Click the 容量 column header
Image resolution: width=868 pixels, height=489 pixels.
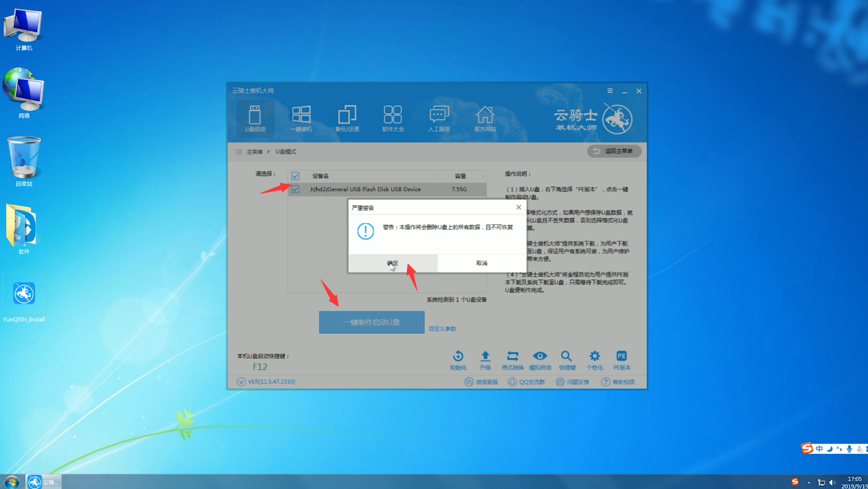pyautogui.click(x=461, y=176)
